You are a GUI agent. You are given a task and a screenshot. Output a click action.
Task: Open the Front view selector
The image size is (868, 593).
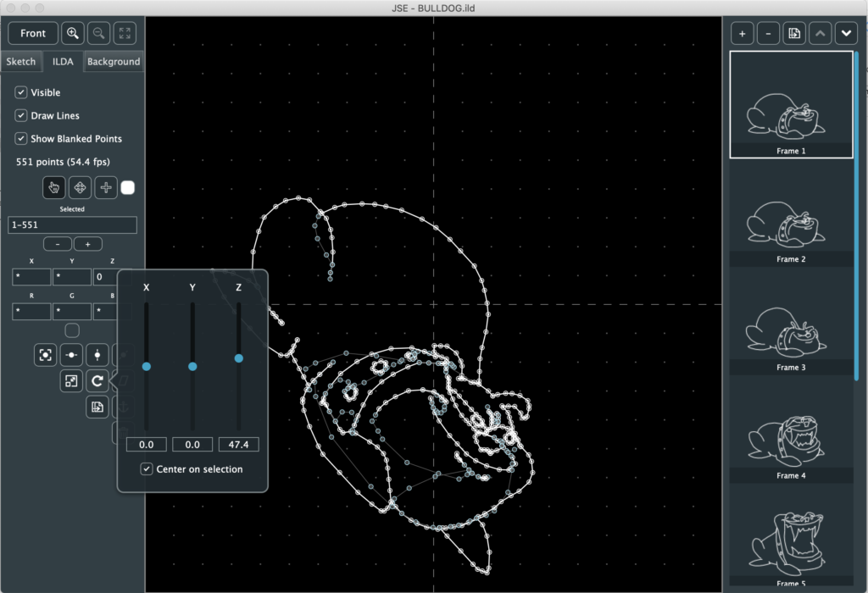click(33, 33)
